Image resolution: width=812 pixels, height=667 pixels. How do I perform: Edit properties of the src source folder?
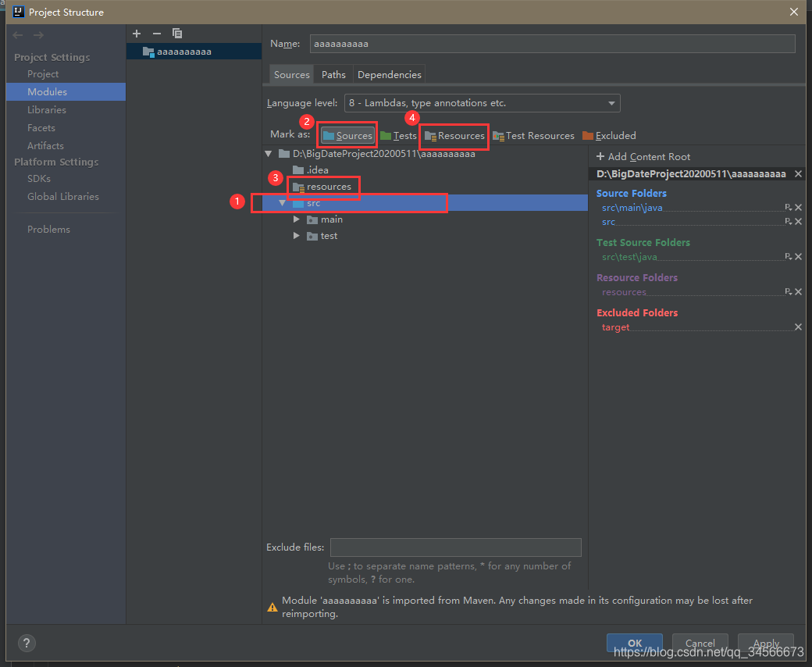788,221
